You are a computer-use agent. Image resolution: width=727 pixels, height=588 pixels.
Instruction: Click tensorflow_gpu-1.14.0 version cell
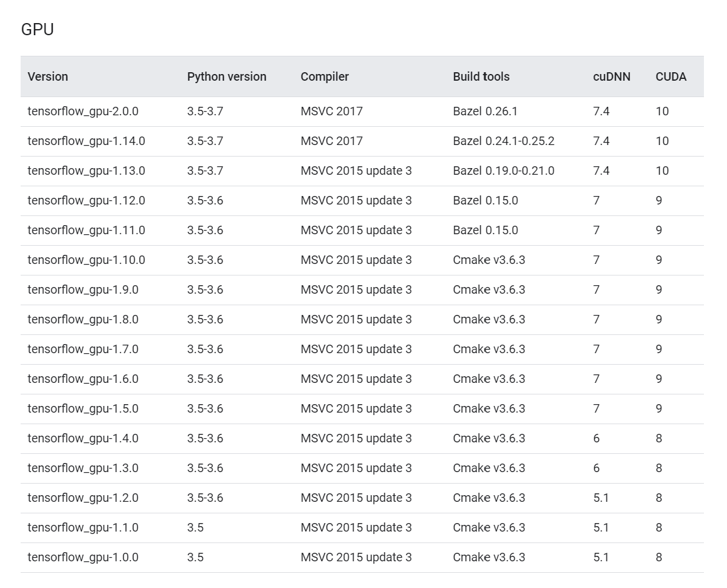click(86, 141)
